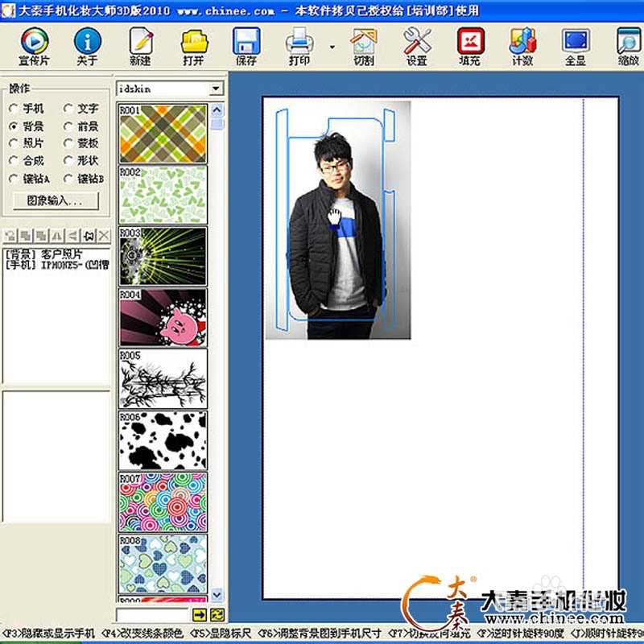Viewport: 644px width, 644px height.
Task: Select the 蒙板 radio option
Action: (x=81, y=143)
